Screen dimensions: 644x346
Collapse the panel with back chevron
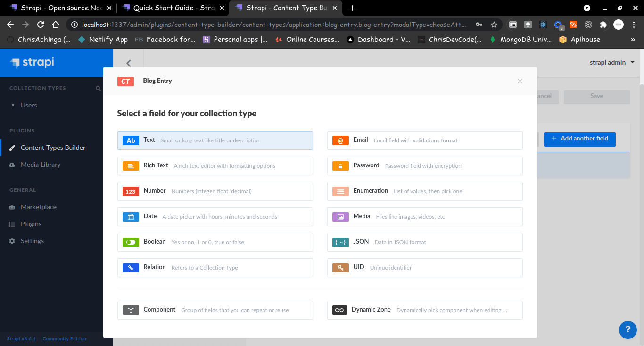pyautogui.click(x=128, y=63)
